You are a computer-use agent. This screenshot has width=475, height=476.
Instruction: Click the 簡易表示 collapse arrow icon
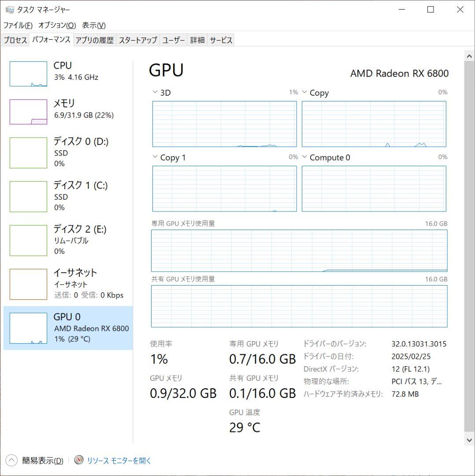click(x=11, y=460)
